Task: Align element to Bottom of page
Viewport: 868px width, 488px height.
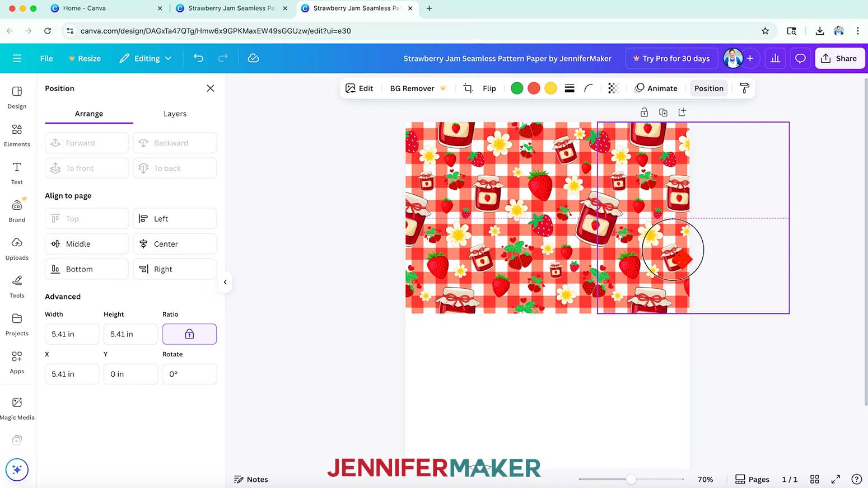Action: click(87, 269)
